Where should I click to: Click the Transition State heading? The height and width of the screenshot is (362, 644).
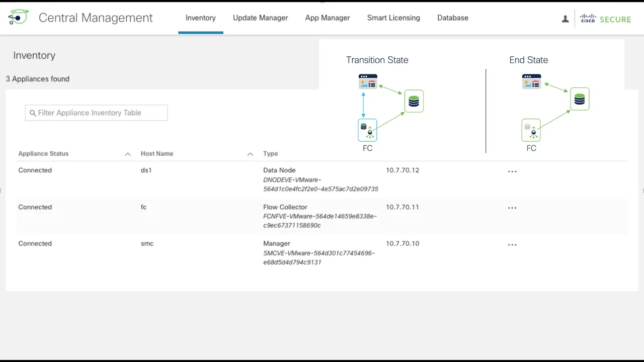click(x=377, y=60)
